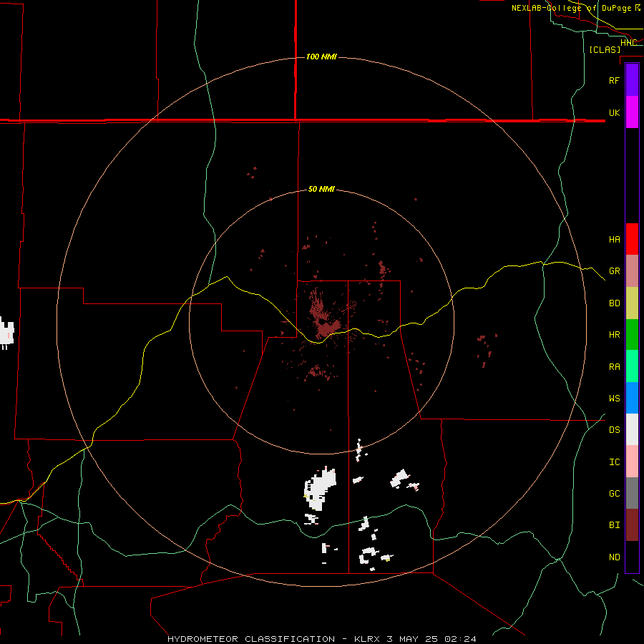Click the GR legend label
This screenshot has height=644, width=644.
615,271
